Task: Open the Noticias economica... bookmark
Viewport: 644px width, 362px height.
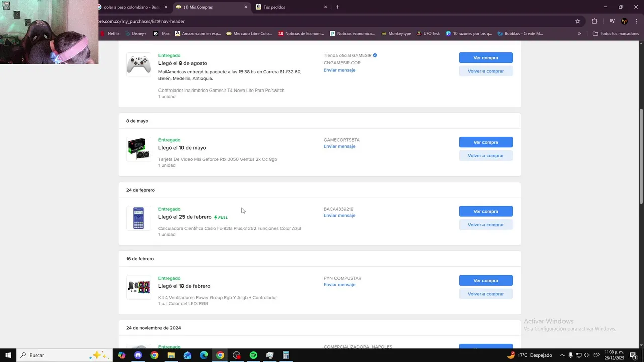Action: [x=352, y=34]
